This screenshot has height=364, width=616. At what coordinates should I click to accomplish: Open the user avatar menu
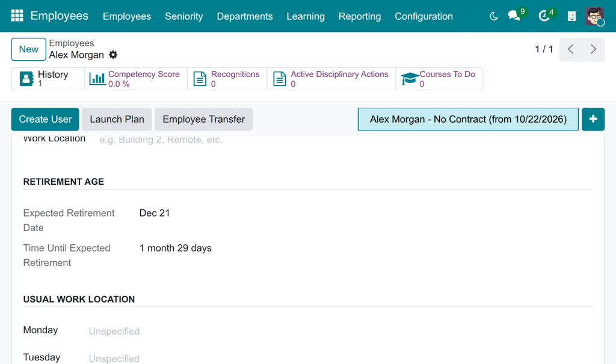[594, 16]
